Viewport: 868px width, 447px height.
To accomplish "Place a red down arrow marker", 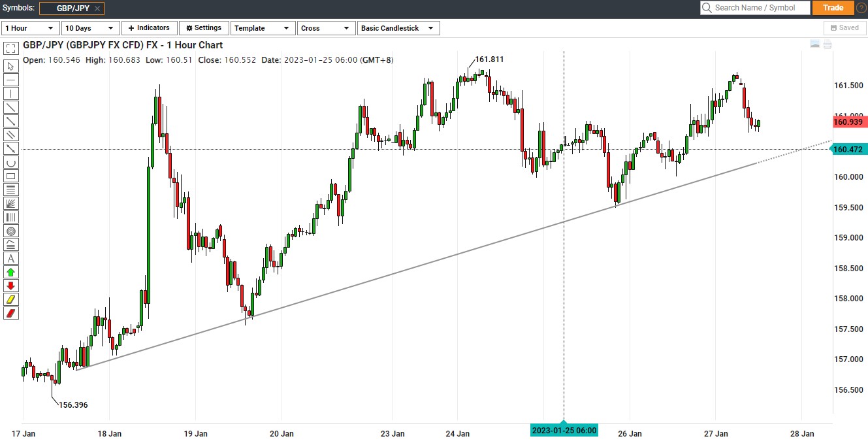I will 11,286.
